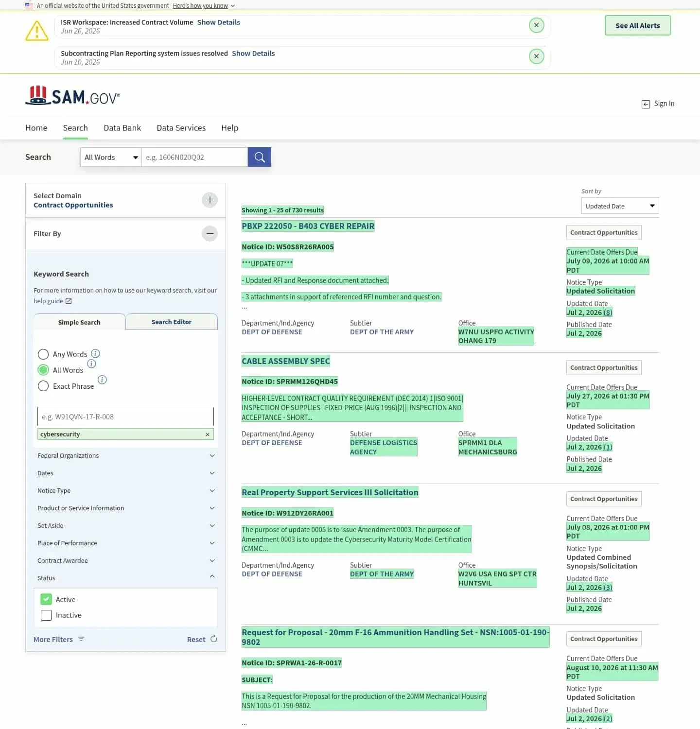This screenshot has width=700, height=729.
Task: Uncheck the Active status checkbox
Action: click(x=46, y=599)
